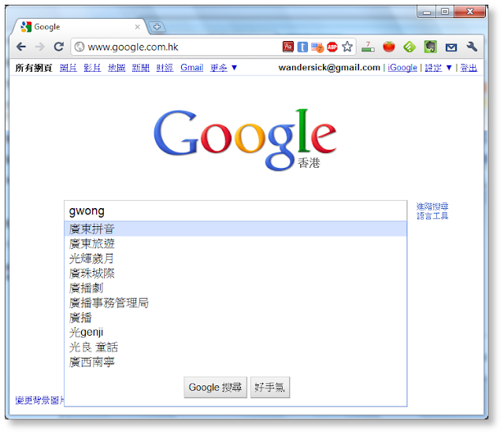Open the 圖片 (Images) link
The width and height of the screenshot is (504, 435).
(69, 68)
